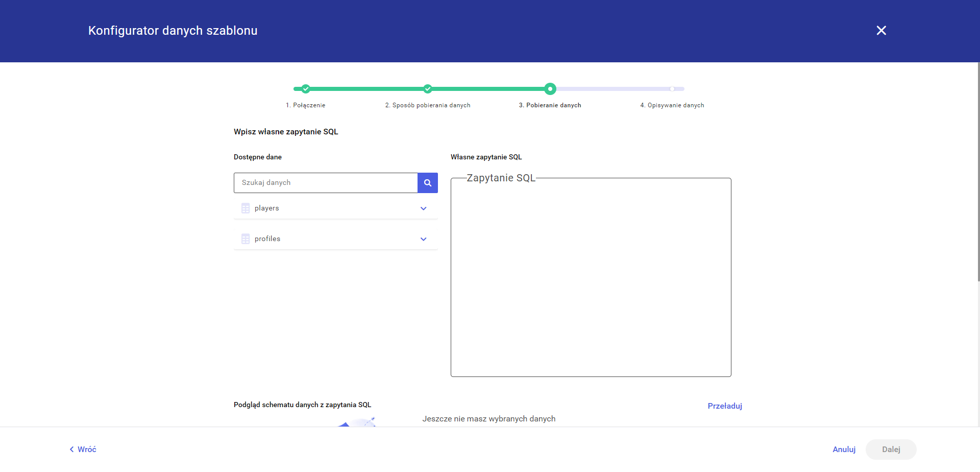
Task: Click the second step green checkmark circle
Action: coord(428,89)
